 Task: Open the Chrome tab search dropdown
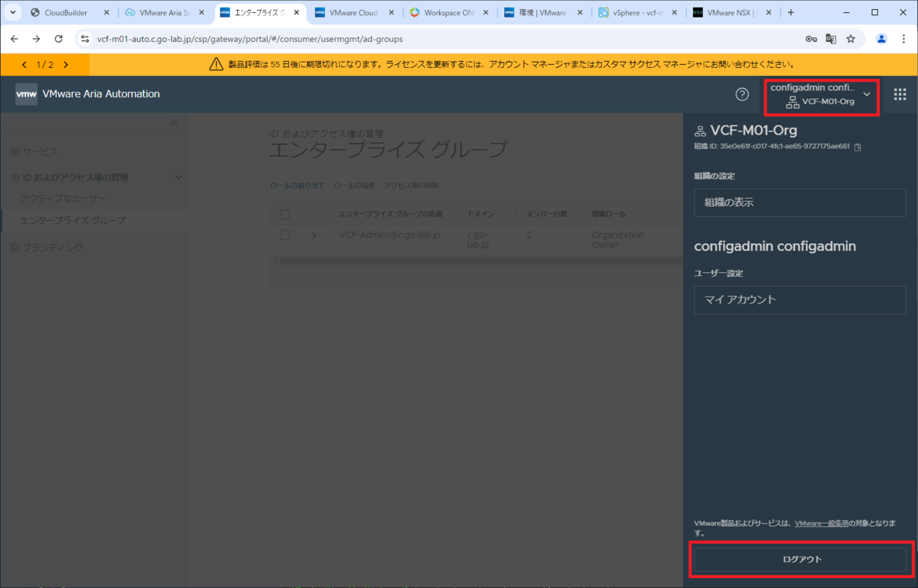tap(13, 13)
